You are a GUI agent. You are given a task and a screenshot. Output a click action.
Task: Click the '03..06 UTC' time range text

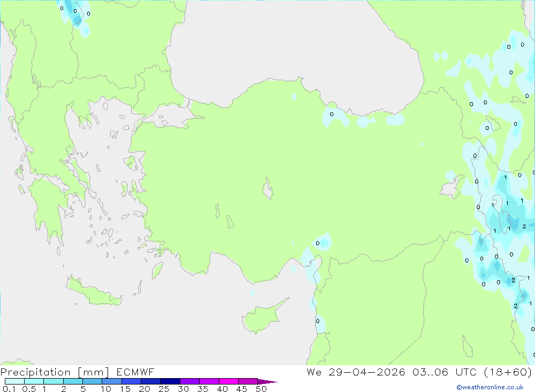pos(444,372)
